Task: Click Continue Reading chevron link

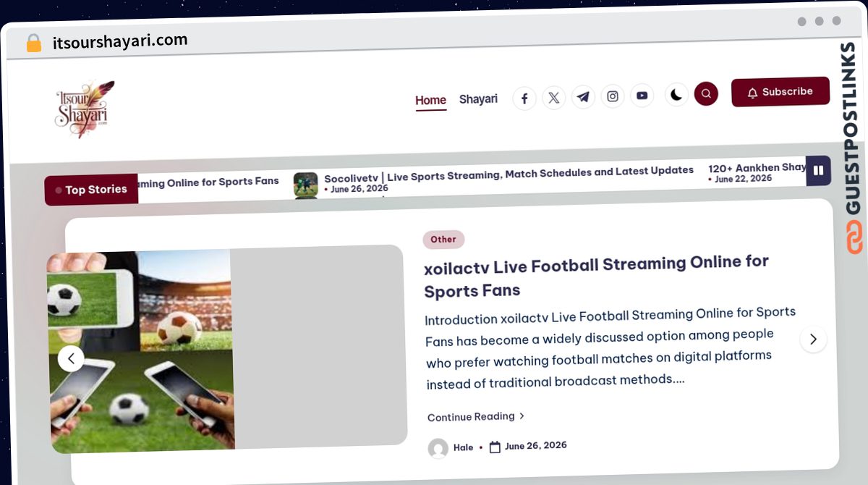Action: point(476,417)
